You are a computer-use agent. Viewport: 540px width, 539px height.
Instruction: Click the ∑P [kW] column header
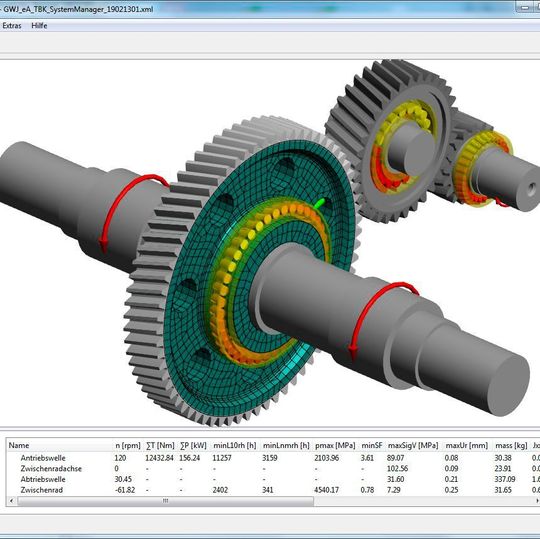193,445
